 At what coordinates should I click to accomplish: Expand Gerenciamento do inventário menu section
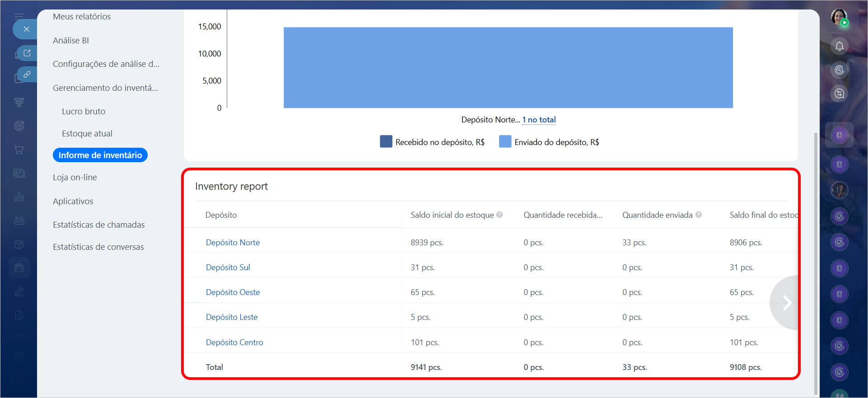(x=105, y=88)
